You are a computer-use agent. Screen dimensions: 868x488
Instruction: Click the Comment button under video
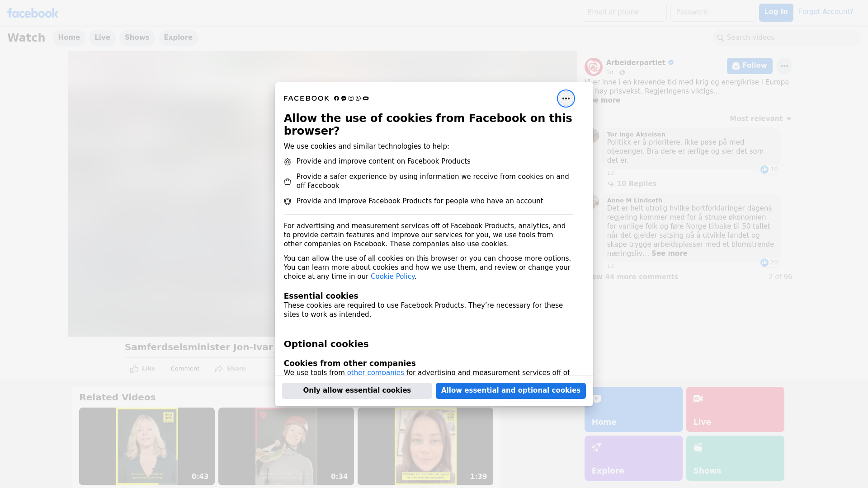(x=185, y=369)
